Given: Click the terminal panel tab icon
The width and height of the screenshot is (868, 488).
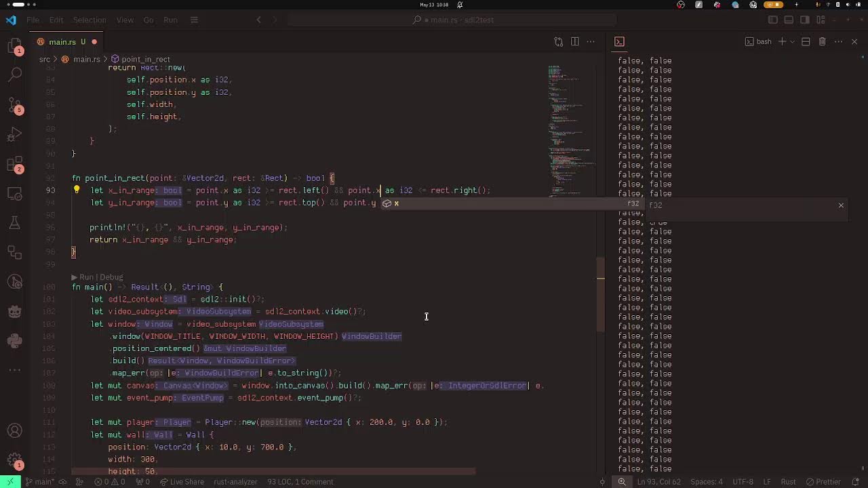Looking at the screenshot, I should (619, 41).
